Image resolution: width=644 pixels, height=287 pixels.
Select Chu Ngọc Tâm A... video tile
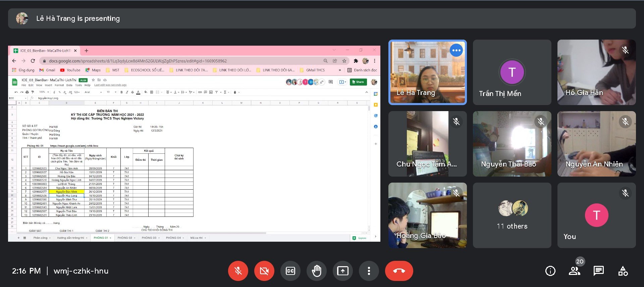tap(427, 144)
